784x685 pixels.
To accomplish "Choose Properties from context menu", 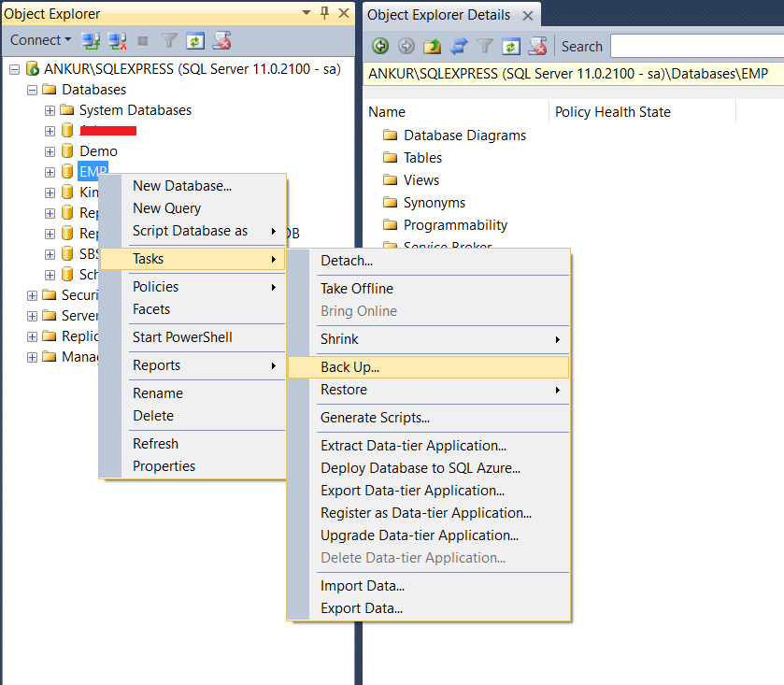I will [192, 466].
